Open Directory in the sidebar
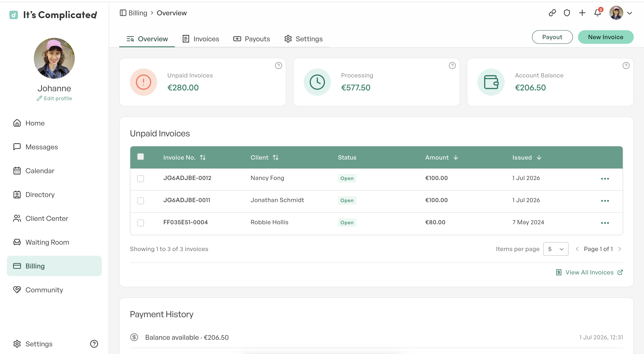The image size is (644, 354). [54, 195]
